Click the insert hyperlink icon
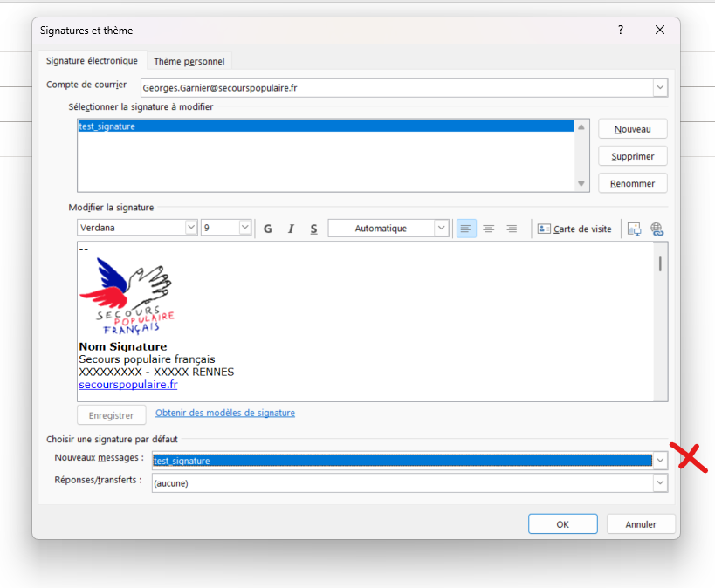This screenshot has width=715, height=588. click(x=657, y=229)
